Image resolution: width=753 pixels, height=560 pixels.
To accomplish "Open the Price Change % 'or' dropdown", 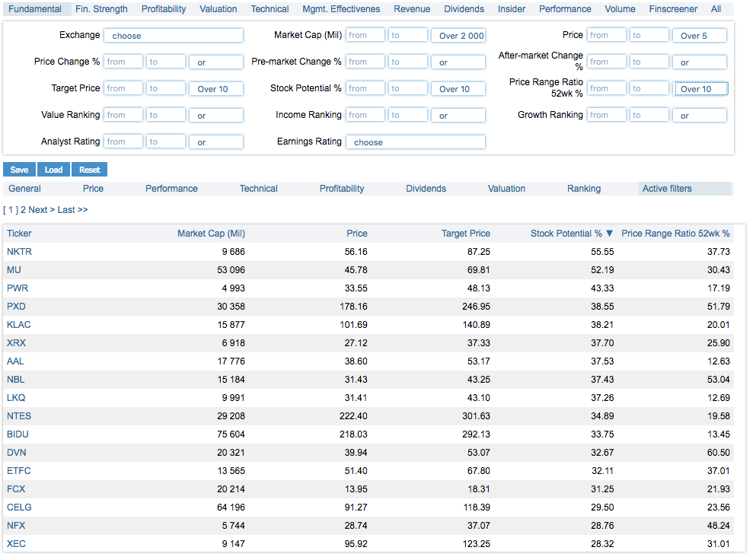I will pyautogui.click(x=216, y=62).
